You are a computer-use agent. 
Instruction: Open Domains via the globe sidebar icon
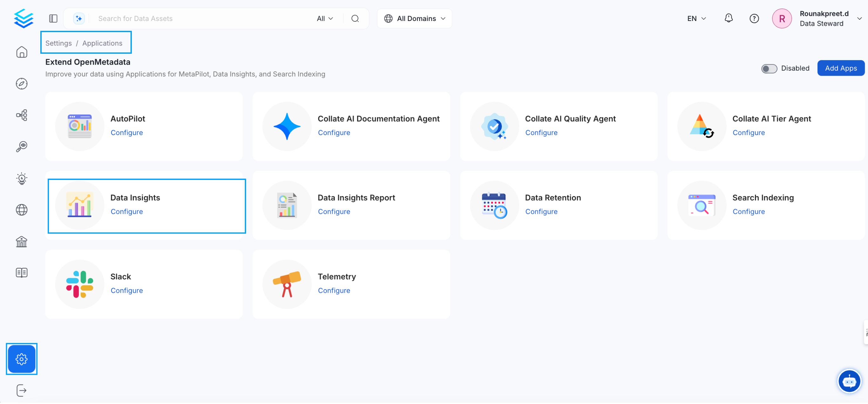pos(22,209)
